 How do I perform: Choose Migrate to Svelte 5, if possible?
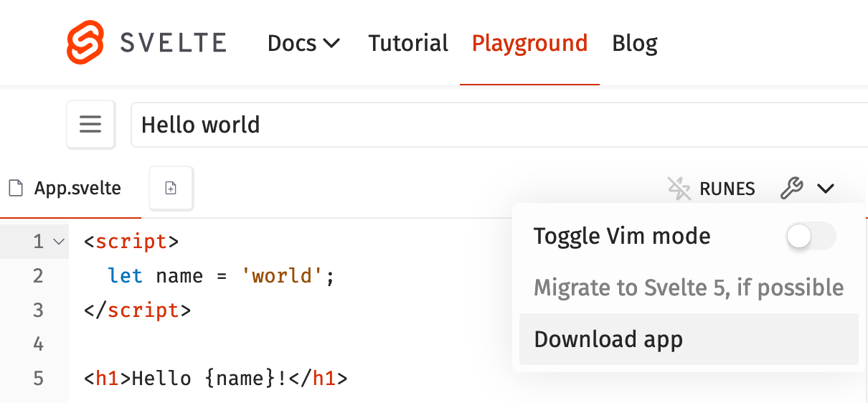(x=689, y=288)
